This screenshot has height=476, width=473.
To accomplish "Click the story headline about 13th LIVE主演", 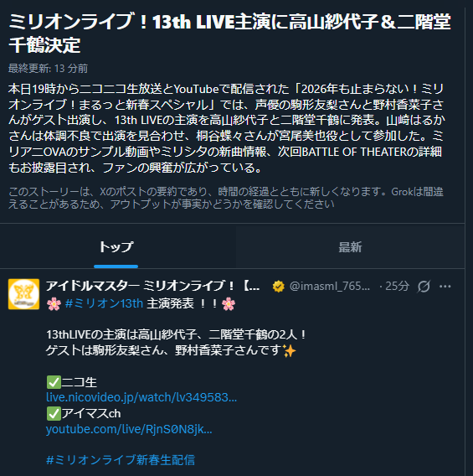I will point(229,33).
